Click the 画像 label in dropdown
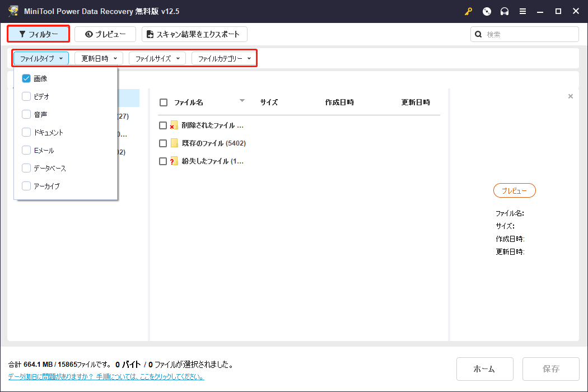 (x=40, y=78)
